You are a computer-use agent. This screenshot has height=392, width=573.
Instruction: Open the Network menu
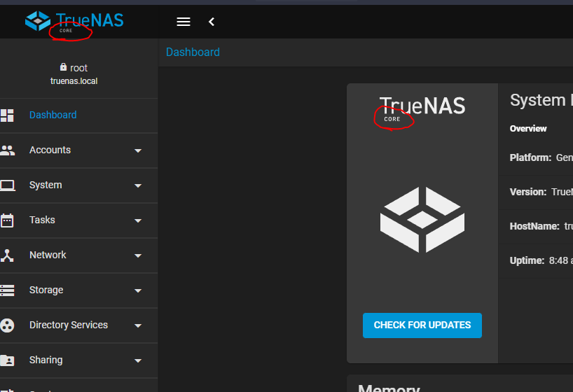coord(79,255)
